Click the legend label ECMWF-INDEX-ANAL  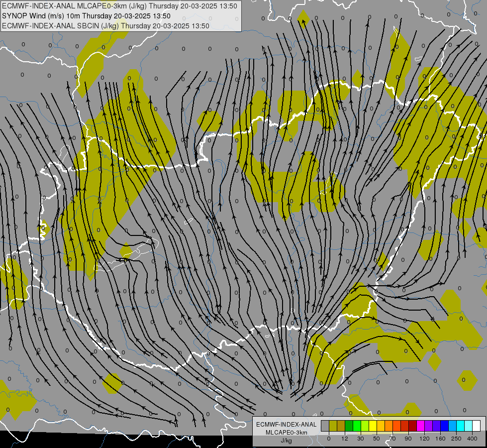pos(287,425)
